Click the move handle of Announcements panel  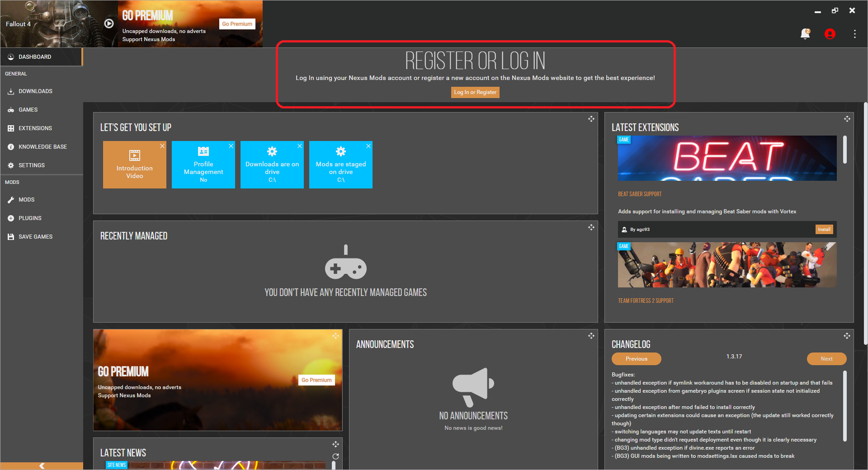[x=591, y=336]
